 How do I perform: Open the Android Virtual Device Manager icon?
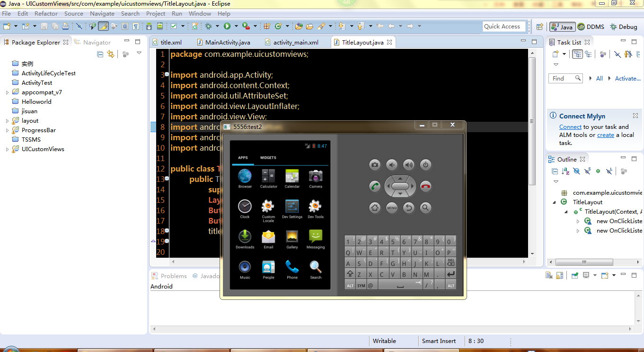[160, 27]
